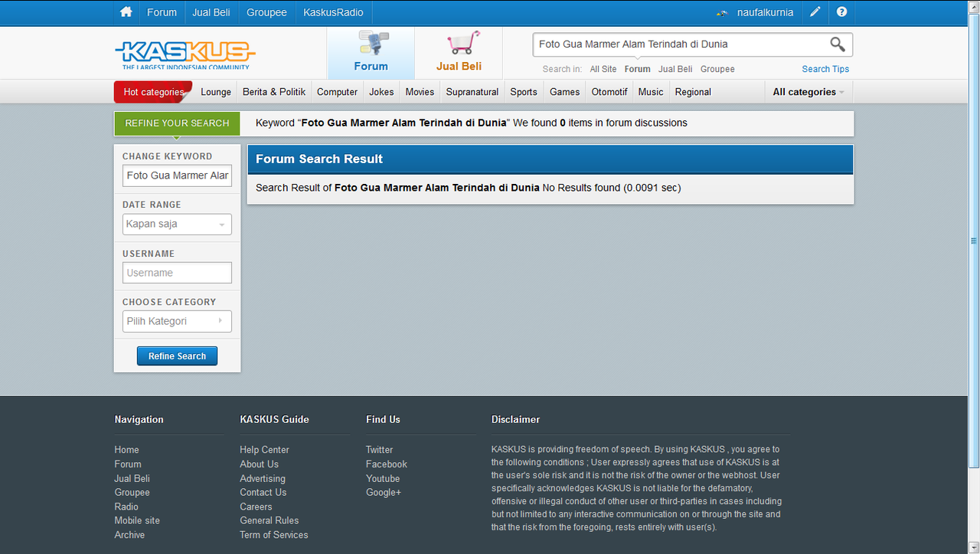Open the Berita & Politik category
This screenshot has height=554, width=980.
click(x=274, y=92)
